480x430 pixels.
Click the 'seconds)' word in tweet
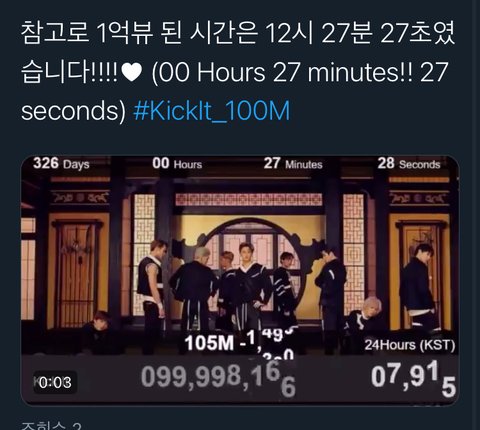[x=73, y=111]
